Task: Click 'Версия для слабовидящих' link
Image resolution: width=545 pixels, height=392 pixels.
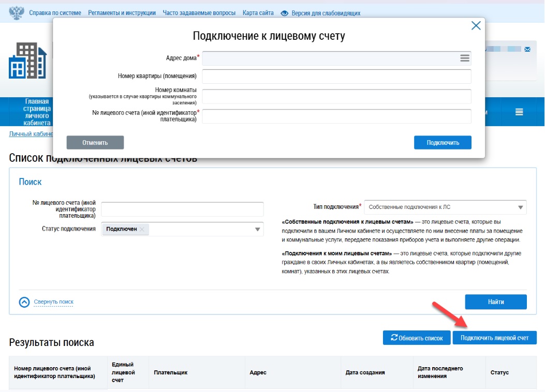Action: pos(326,13)
